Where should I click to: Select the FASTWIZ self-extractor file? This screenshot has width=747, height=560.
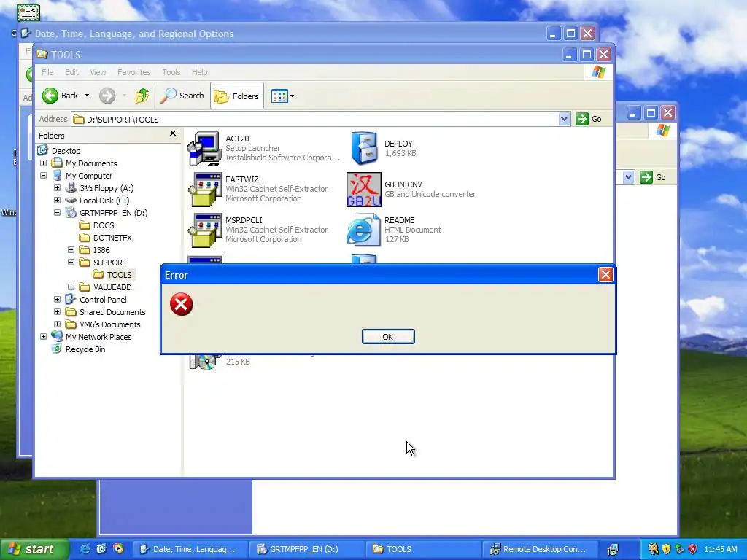click(258, 189)
